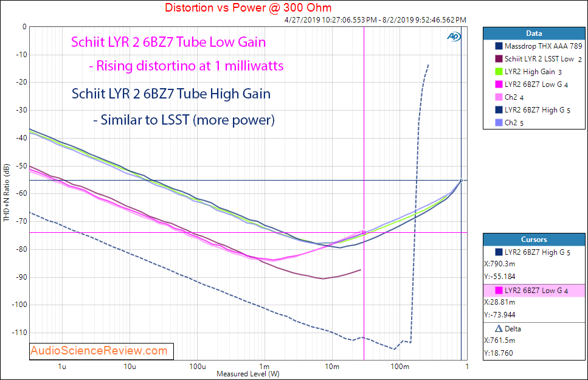The height and width of the screenshot is (380, 588).
Task: Click the X:790.3m cursor value
Action: (x=499, y=264)
